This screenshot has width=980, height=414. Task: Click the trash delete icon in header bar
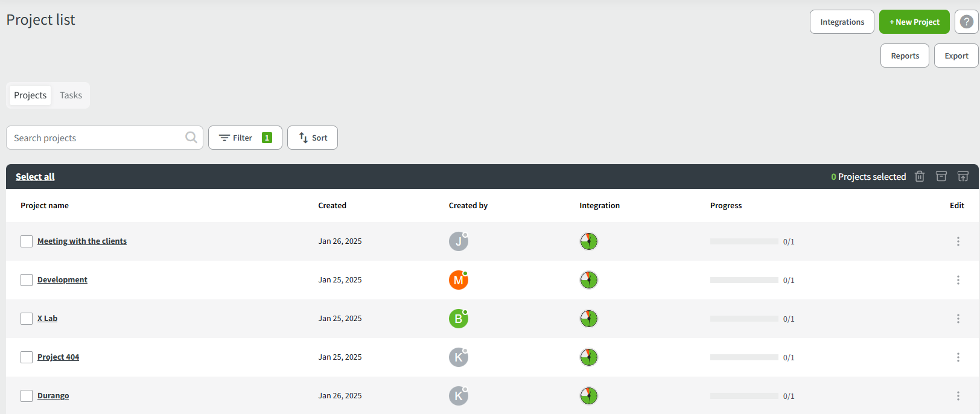pos(919,176)
